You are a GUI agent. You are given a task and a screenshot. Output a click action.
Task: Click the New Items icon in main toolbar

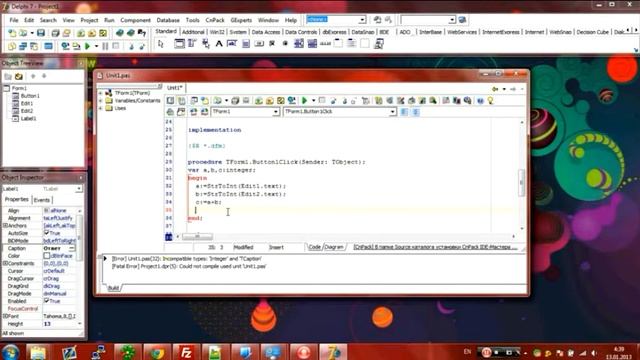coord(12,33)
